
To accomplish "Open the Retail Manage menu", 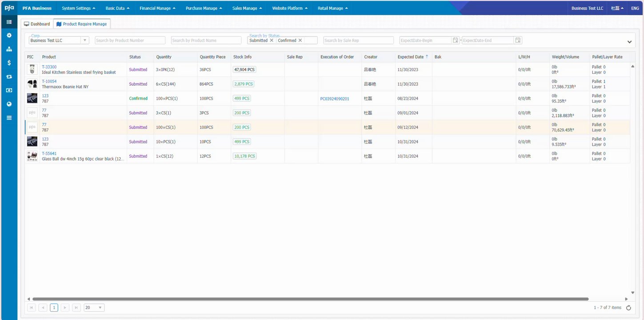I will (332, 8).
